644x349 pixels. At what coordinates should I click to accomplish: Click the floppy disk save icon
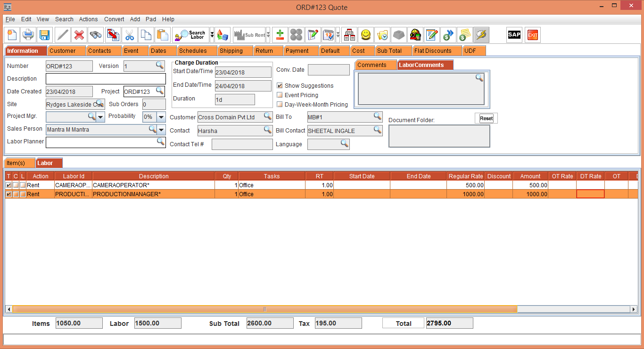click(x=44, y=35)
